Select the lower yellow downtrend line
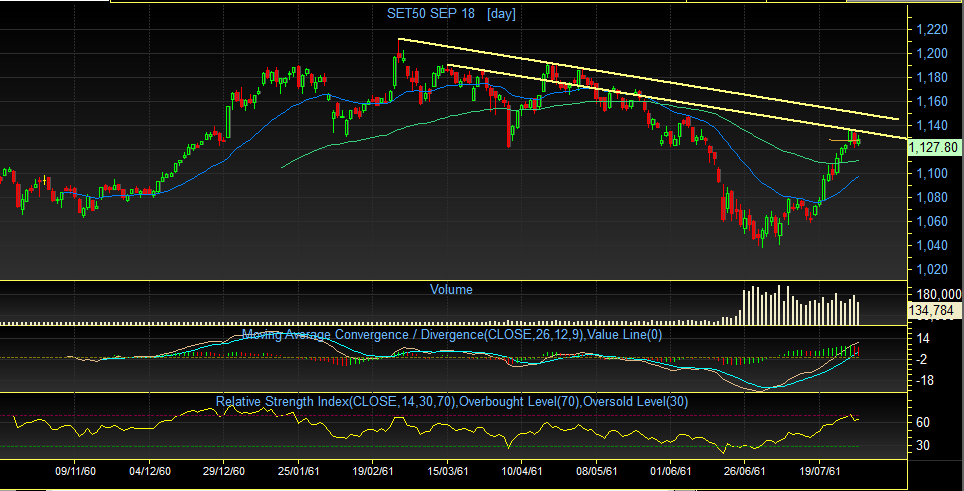 click(676, 102)
